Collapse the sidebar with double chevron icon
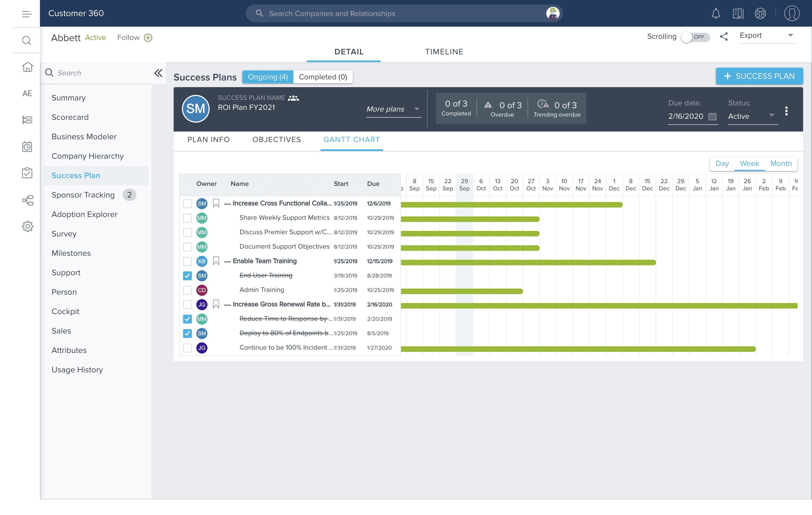The height and width of the screenshot is (515, 812). [158, 73]
